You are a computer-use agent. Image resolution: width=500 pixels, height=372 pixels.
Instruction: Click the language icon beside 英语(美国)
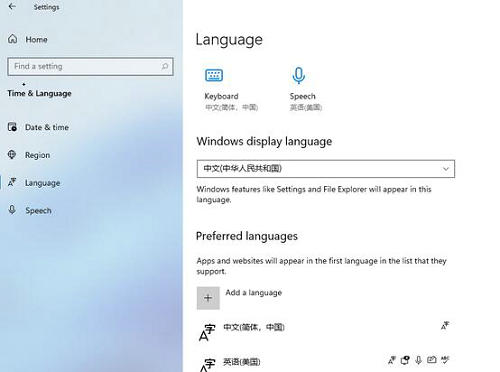pos(207,365)
